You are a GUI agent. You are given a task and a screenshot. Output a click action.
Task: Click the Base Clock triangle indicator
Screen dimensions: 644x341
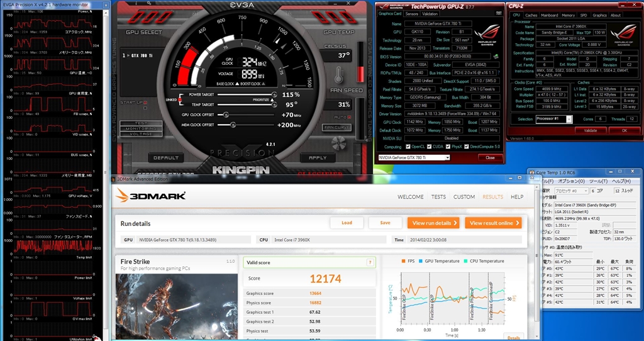click(x=236, y=84)
